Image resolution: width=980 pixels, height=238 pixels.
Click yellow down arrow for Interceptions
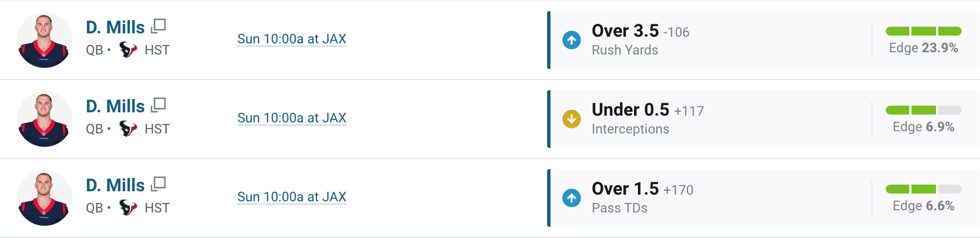point(572,119)
